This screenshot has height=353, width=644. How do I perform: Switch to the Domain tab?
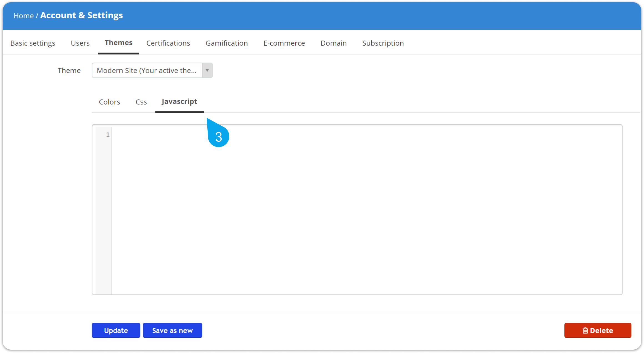pyautogui.click(x=333, y=43)
